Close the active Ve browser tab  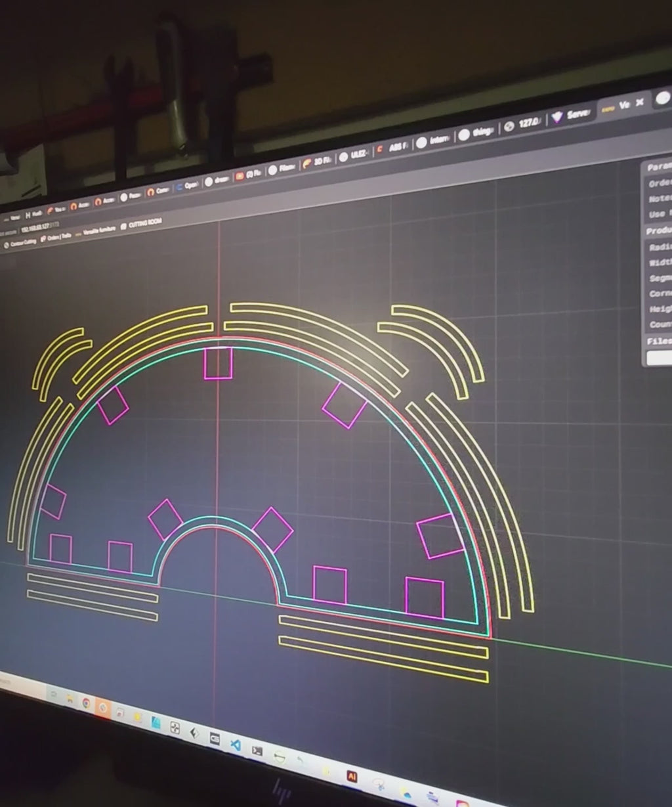tap(639, 102)
